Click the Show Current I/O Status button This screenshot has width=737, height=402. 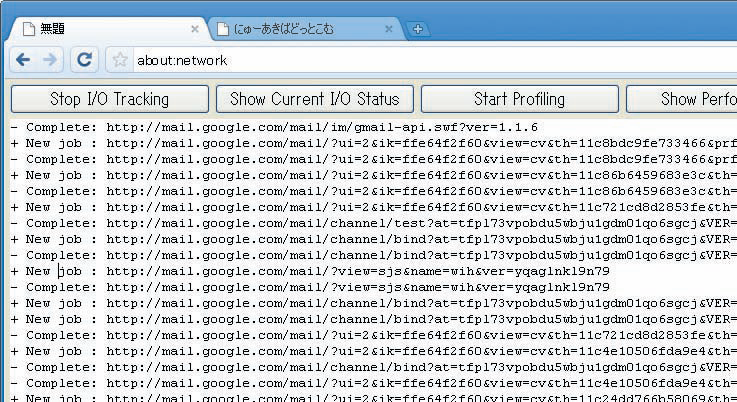coord(314,99)
